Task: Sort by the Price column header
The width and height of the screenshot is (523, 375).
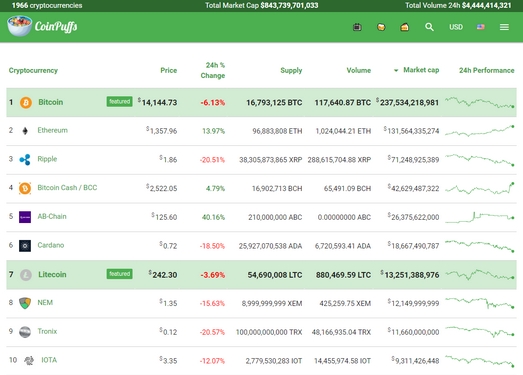Action: (168, 70)
